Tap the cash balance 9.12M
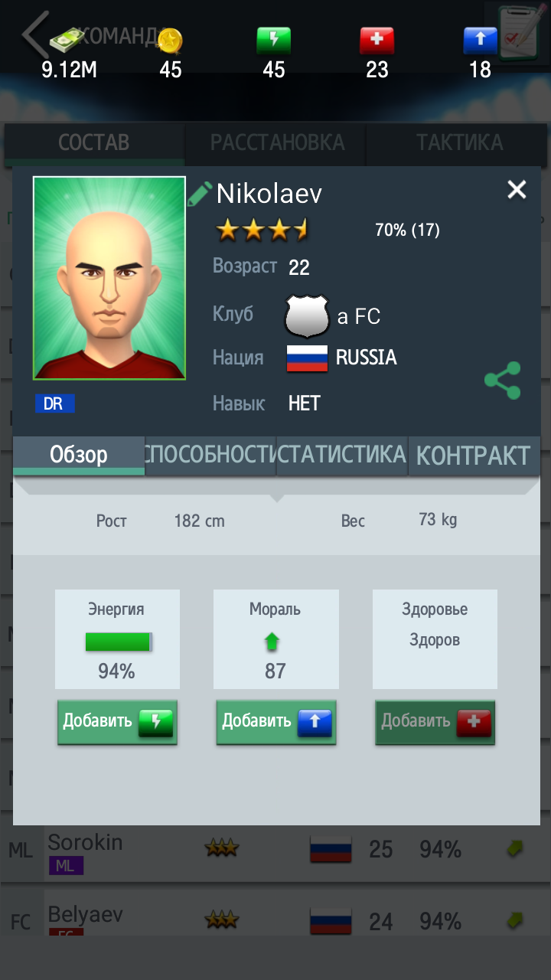Image resolution: width=551 pixels, height=980 pixels. 69,70
